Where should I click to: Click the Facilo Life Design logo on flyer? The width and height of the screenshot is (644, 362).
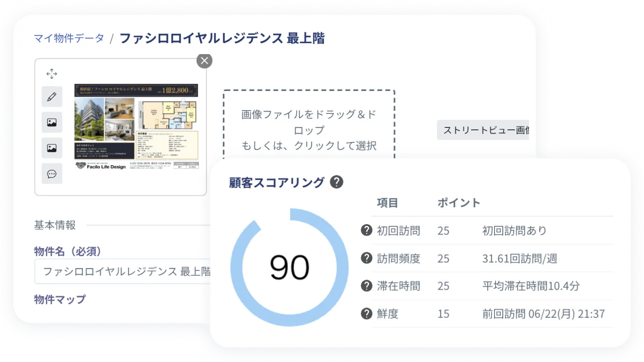101,166
